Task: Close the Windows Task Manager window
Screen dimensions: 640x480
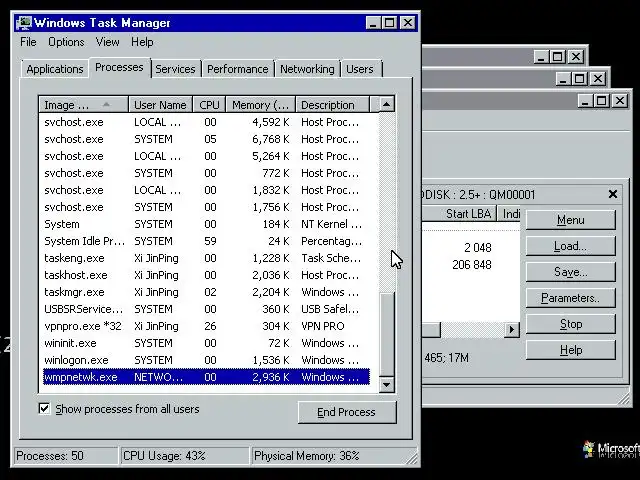Action: (408, 23)
